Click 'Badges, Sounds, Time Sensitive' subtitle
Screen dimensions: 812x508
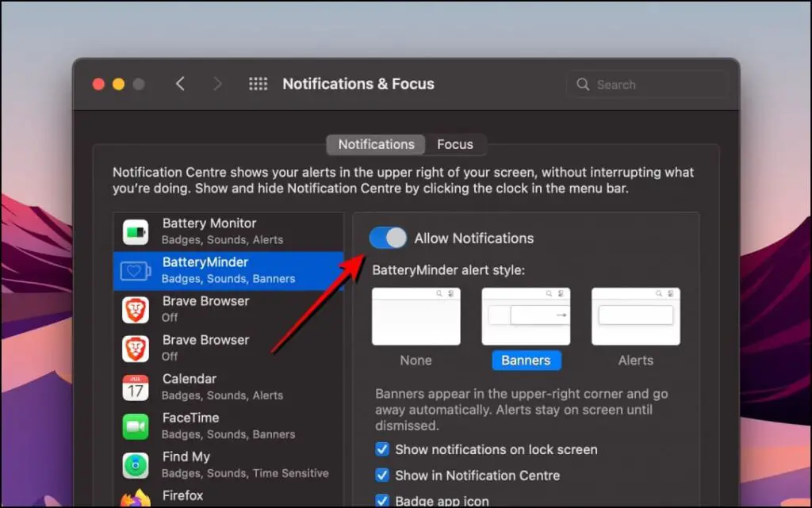245,473
